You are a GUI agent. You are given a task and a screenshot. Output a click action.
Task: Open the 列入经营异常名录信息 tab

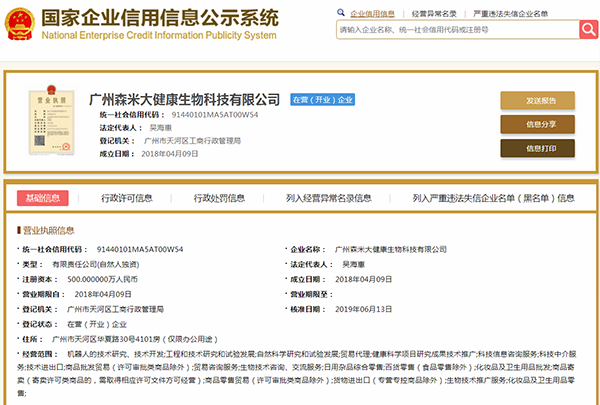(329, 198)
